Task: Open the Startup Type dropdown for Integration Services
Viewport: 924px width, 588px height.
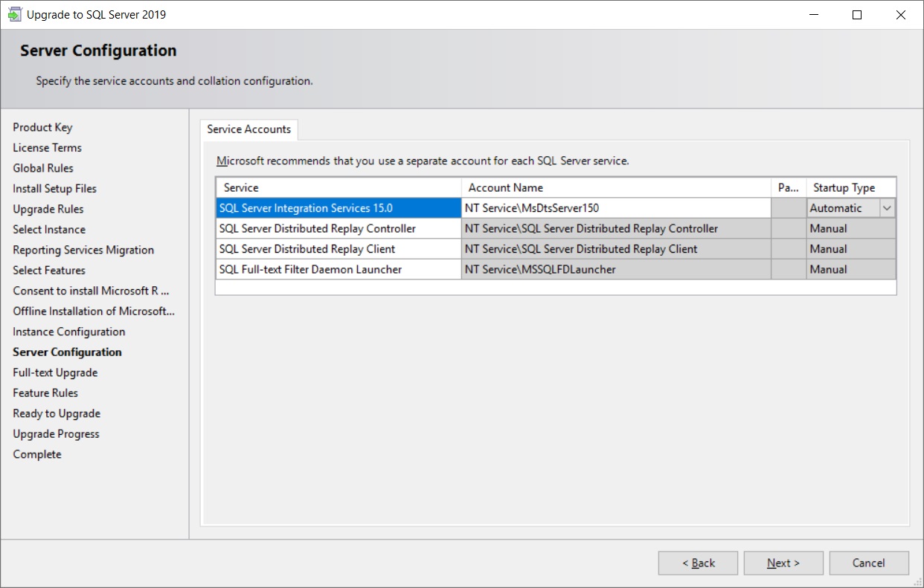Action: 887,208
